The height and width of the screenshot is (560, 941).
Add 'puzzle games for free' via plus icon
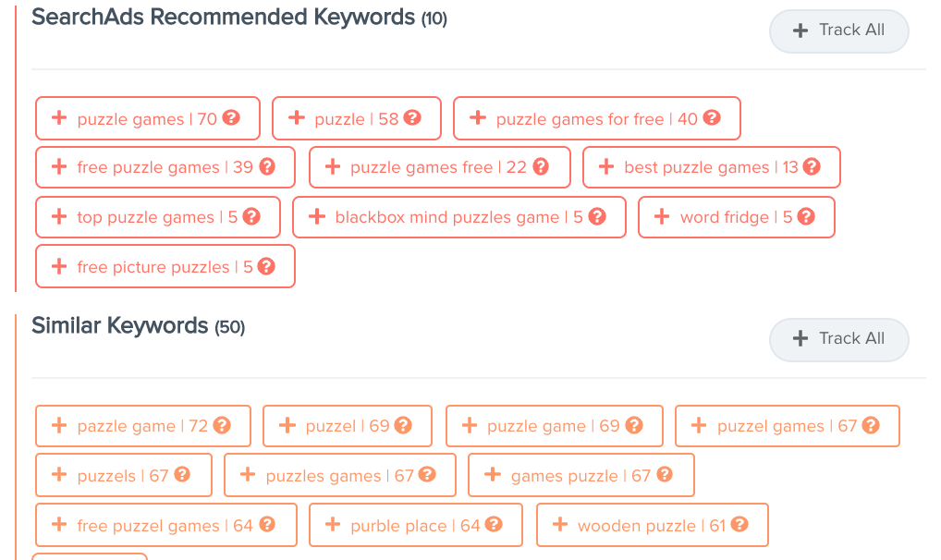478,118
